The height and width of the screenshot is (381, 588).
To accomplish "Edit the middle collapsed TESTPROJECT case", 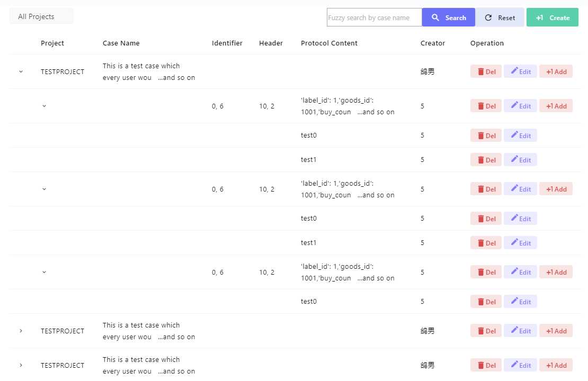I will click(521, 331).
